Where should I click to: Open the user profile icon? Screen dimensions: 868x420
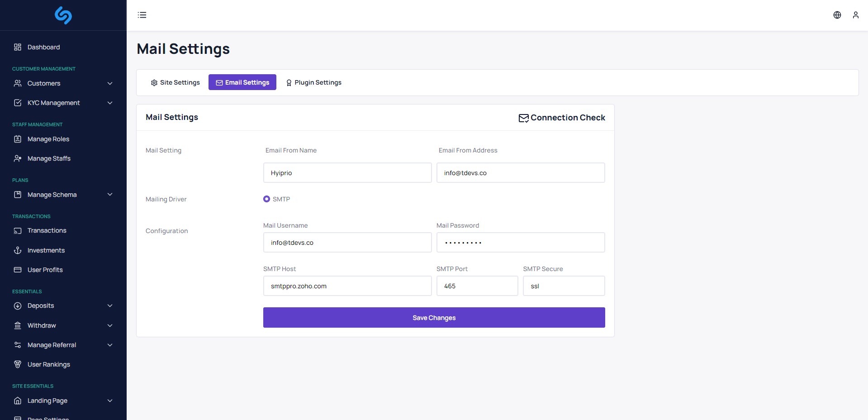[856, 15]
